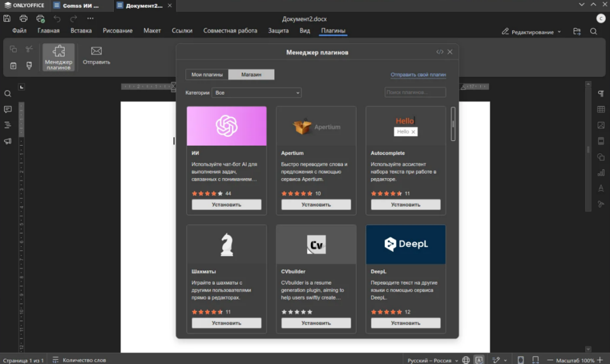Click the Save icon in title bar
The height and width of the screenshot is (364, 610).
7,18
